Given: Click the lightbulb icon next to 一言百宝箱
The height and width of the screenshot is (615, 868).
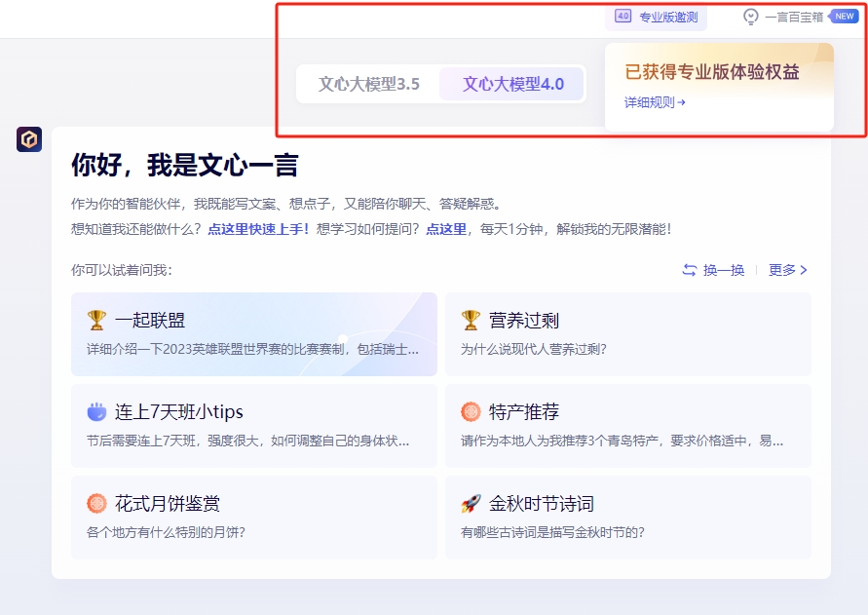Looking at the screenshot, I should (x=750, y=17).
